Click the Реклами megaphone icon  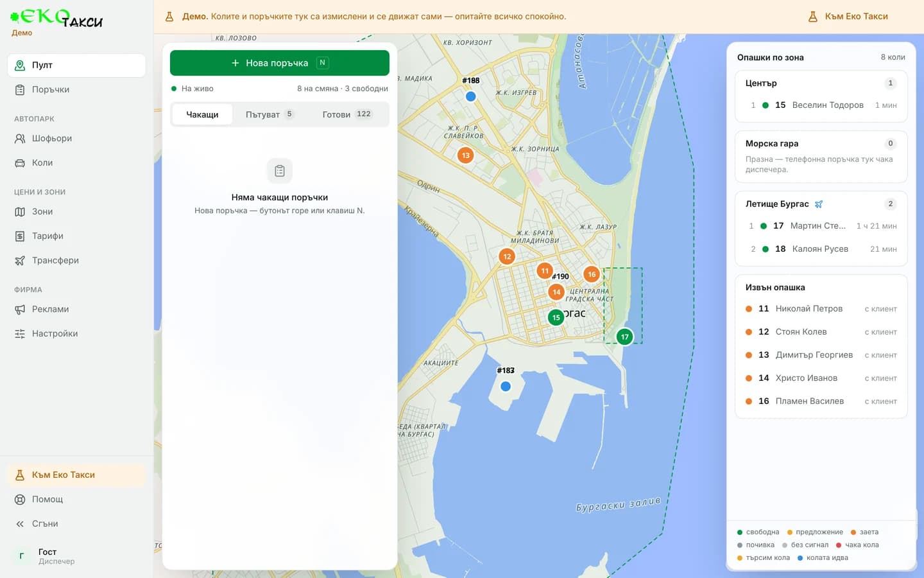click(20, 309)
